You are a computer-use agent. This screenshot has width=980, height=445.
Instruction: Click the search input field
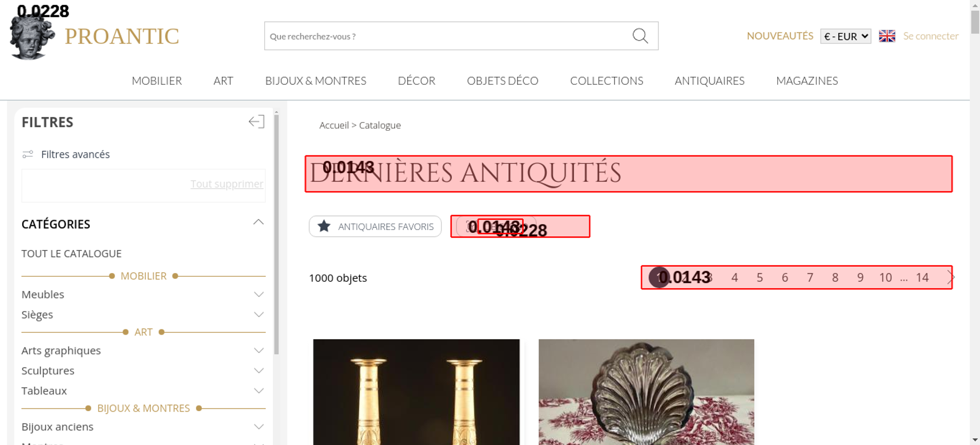446,36
